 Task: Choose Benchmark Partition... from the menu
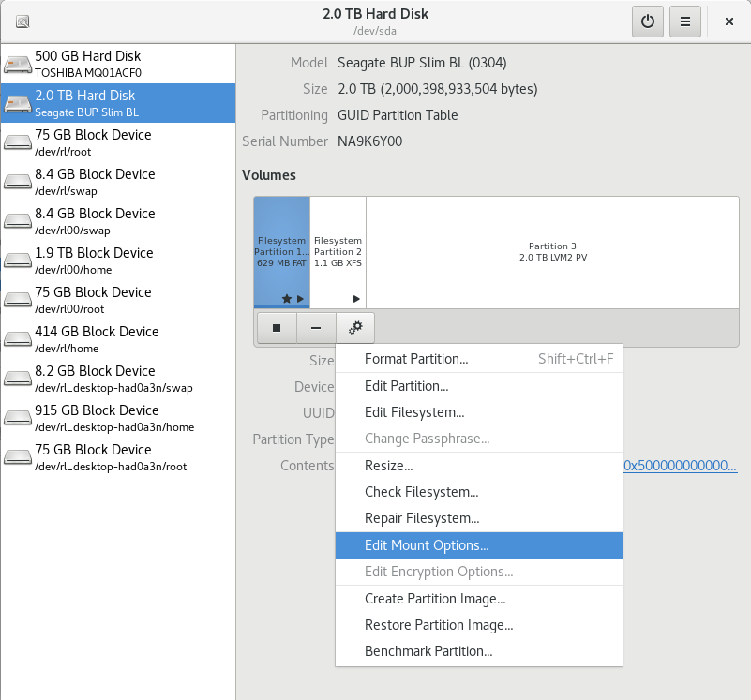pos(479,651)
